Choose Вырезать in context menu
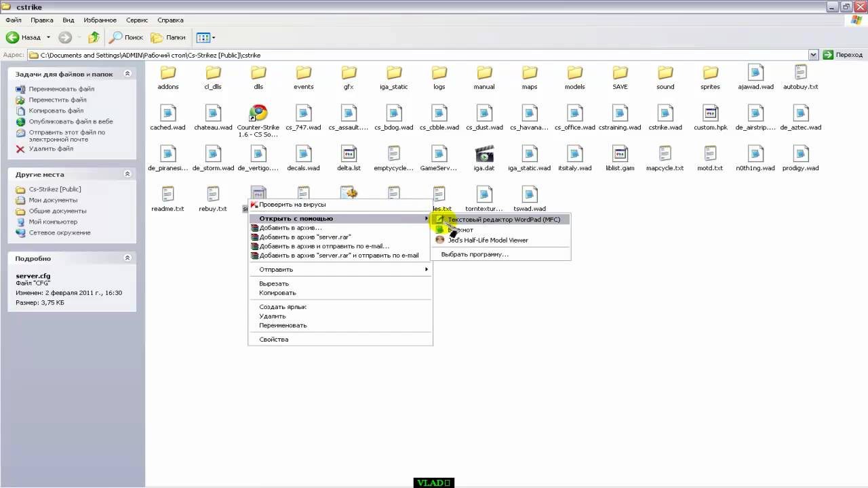Image resolution: width=868 pixels, height=488 pixels. [340, 283]
